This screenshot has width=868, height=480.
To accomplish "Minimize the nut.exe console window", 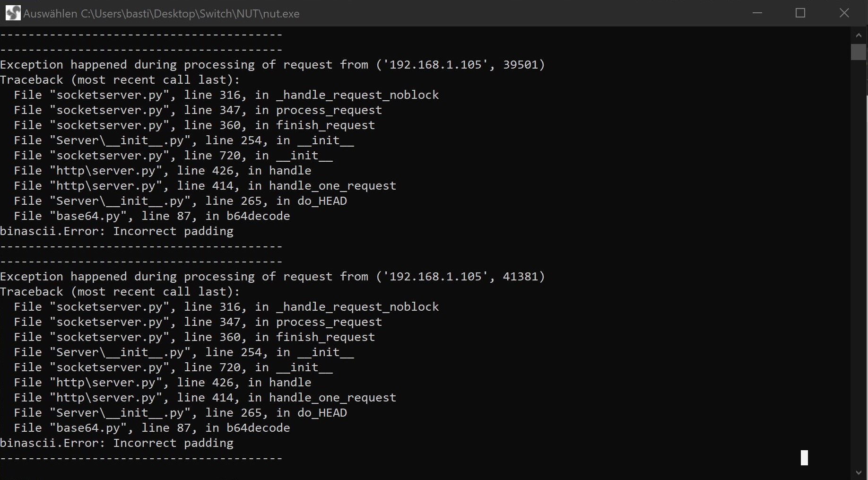I will point(757,13).
